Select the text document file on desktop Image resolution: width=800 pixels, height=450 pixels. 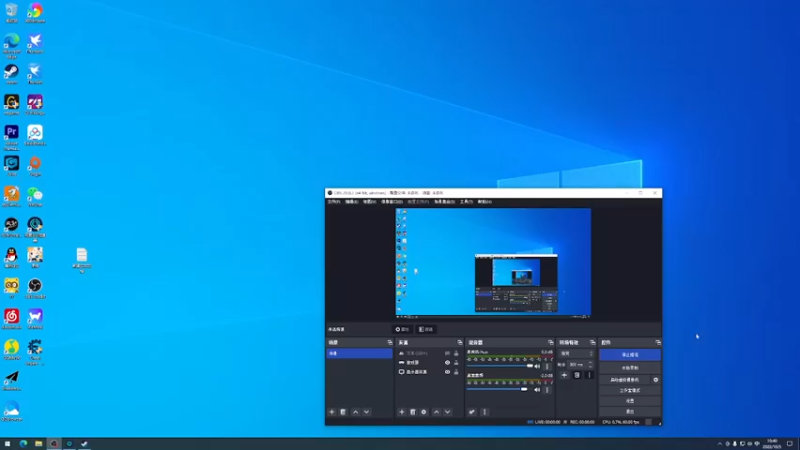[x=82, y=260]
